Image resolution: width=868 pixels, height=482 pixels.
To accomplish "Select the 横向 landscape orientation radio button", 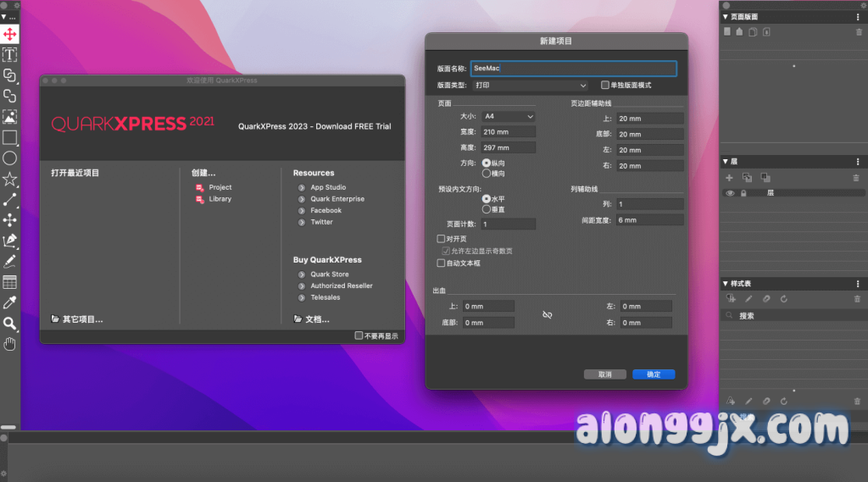I will coord(487,174).
